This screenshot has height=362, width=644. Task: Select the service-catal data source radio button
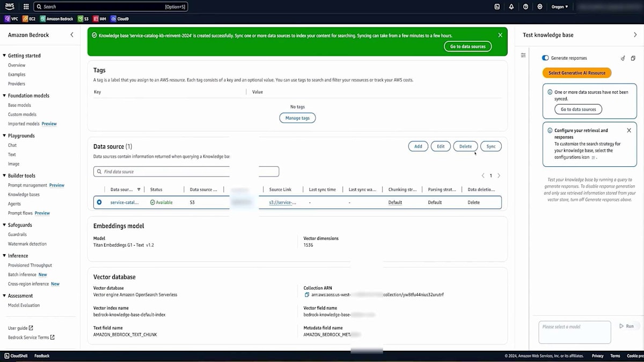pyautogui.click(x=99, y=202)
